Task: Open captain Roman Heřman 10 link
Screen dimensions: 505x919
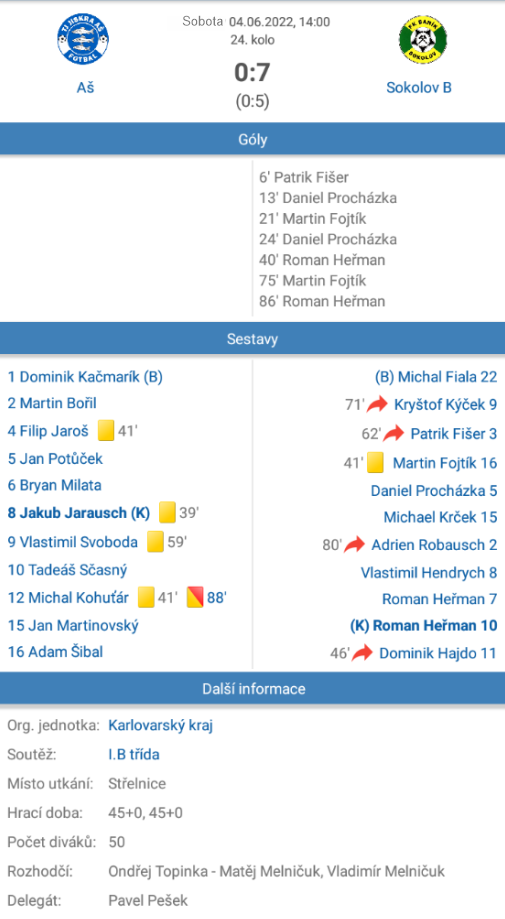Action: click(x=424, y=625)
